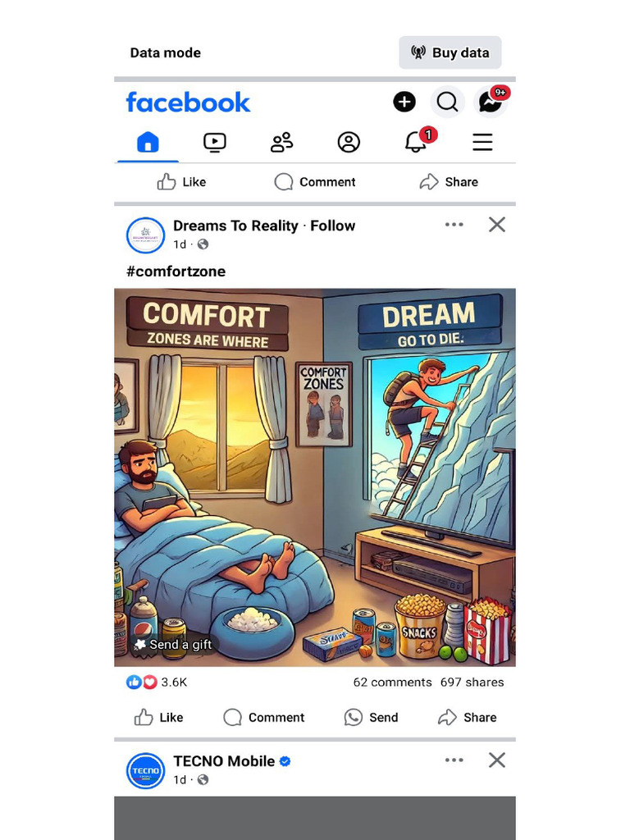Viewport: 630px width, 840px height.
Task: Open the notifications bell icon
Action: click(x=417, y=142)
